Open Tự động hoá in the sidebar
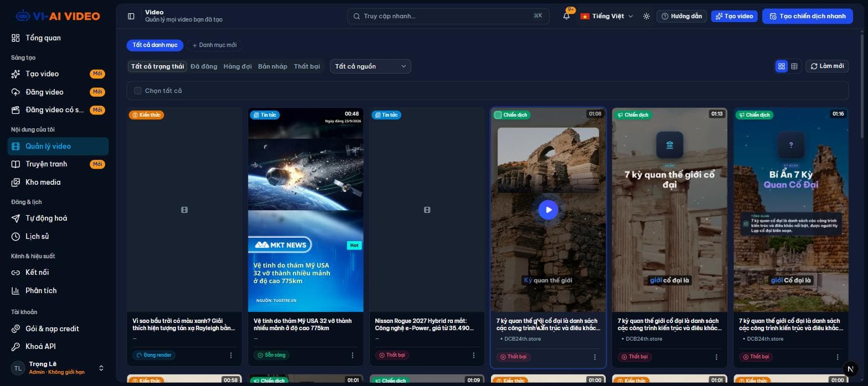 [x=58, y=218]
